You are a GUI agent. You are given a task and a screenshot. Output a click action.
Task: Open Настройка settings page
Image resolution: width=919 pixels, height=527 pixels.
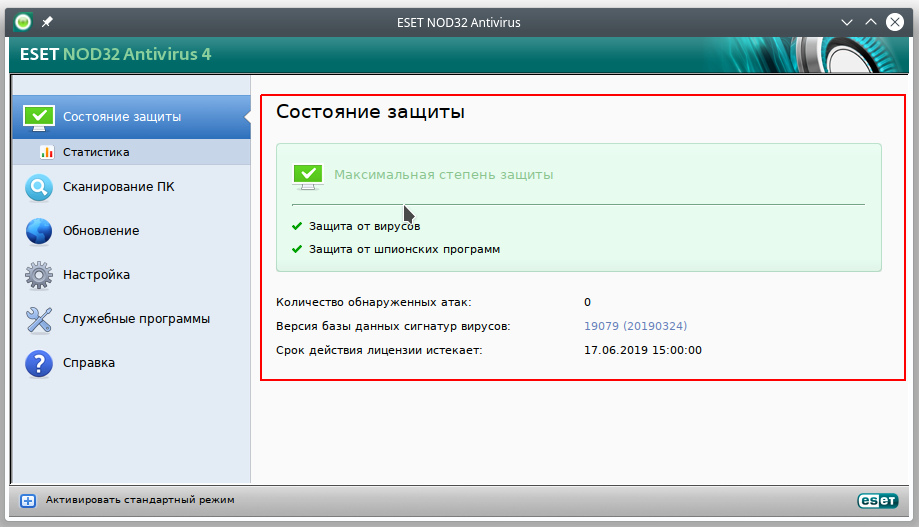coord(96,275)
